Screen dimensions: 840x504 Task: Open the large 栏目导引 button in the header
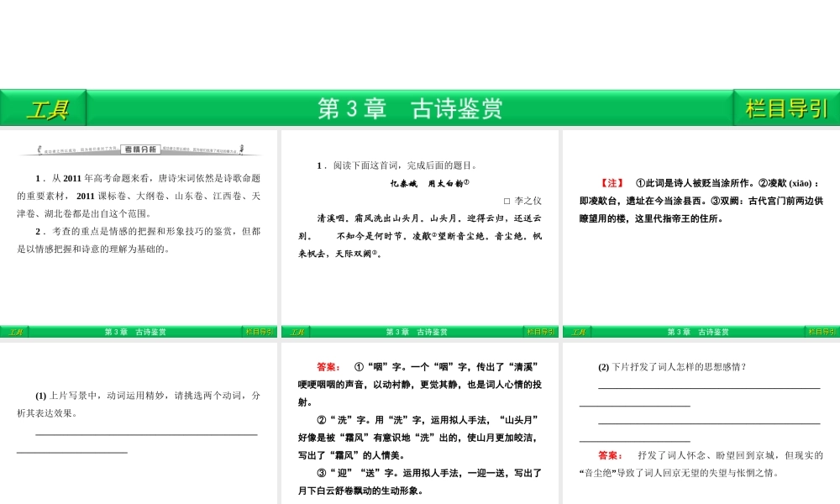coord(786,108)
